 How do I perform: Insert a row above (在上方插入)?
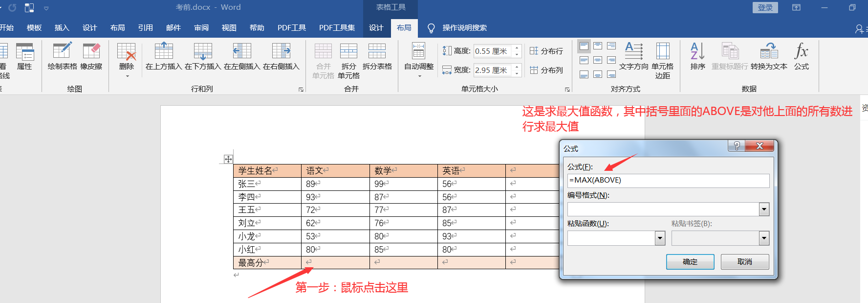(164, 57)
